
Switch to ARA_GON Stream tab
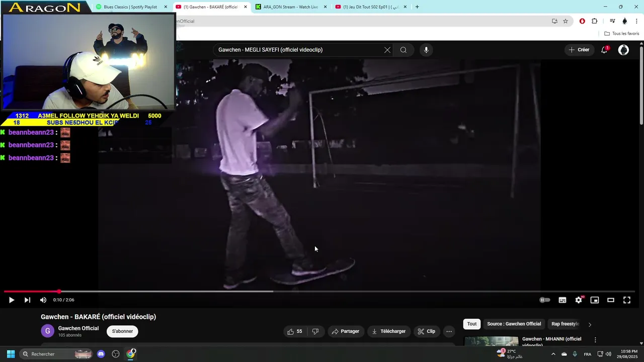[291, 7]
